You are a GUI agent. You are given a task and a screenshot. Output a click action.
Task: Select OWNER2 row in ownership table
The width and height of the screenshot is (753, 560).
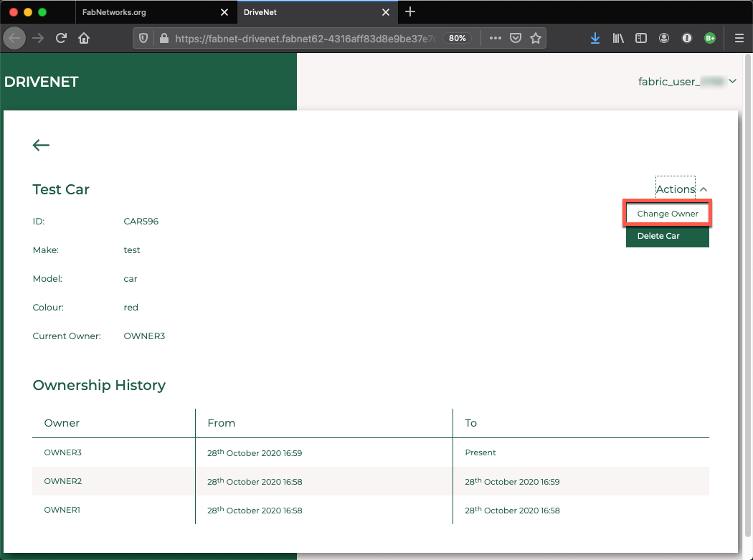371,481
